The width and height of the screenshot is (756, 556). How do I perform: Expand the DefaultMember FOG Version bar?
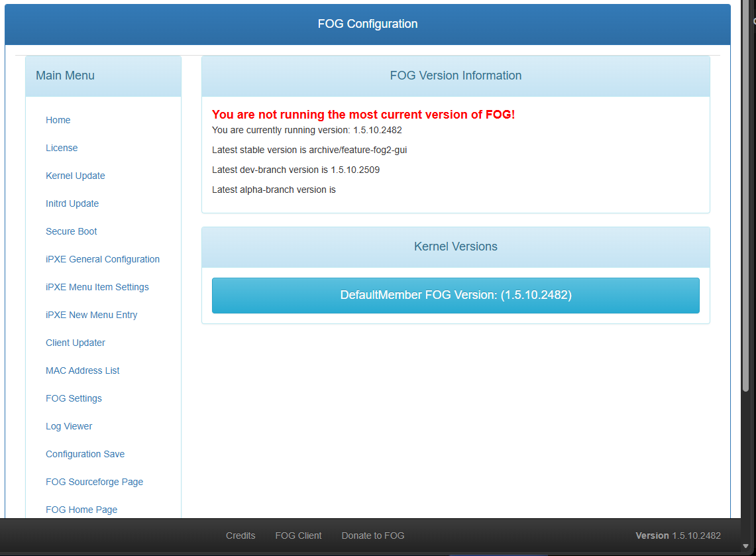click(456, 296)
